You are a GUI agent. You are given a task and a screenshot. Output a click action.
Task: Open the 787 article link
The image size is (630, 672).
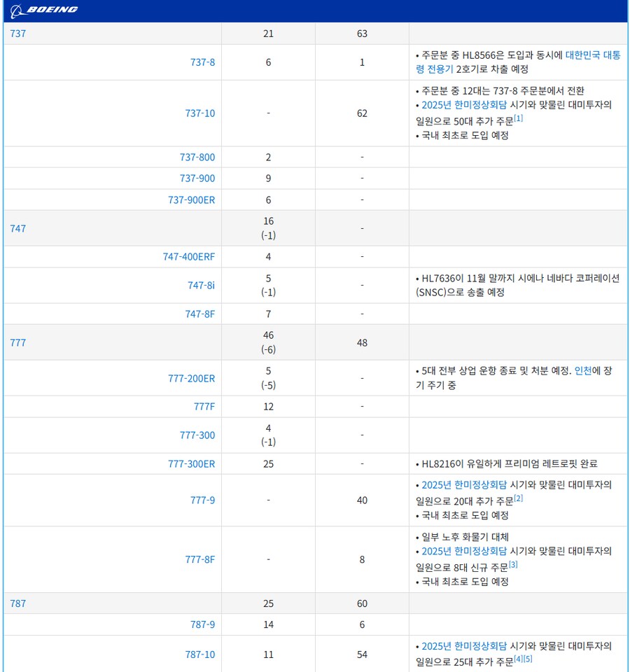tap(17, 603)
